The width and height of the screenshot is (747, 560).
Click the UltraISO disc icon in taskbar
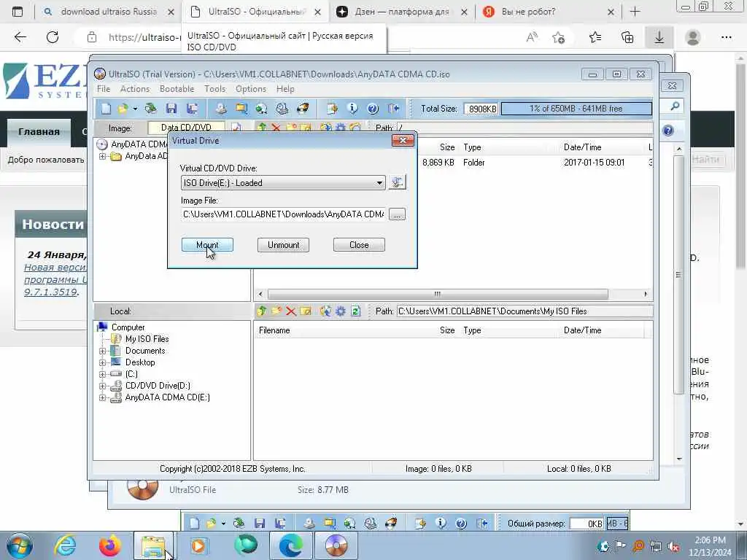(x=336, y=545)
